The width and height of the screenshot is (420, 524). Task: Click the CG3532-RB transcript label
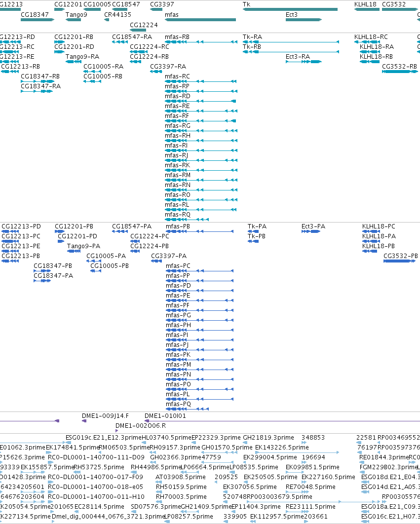tap(400, 67)
